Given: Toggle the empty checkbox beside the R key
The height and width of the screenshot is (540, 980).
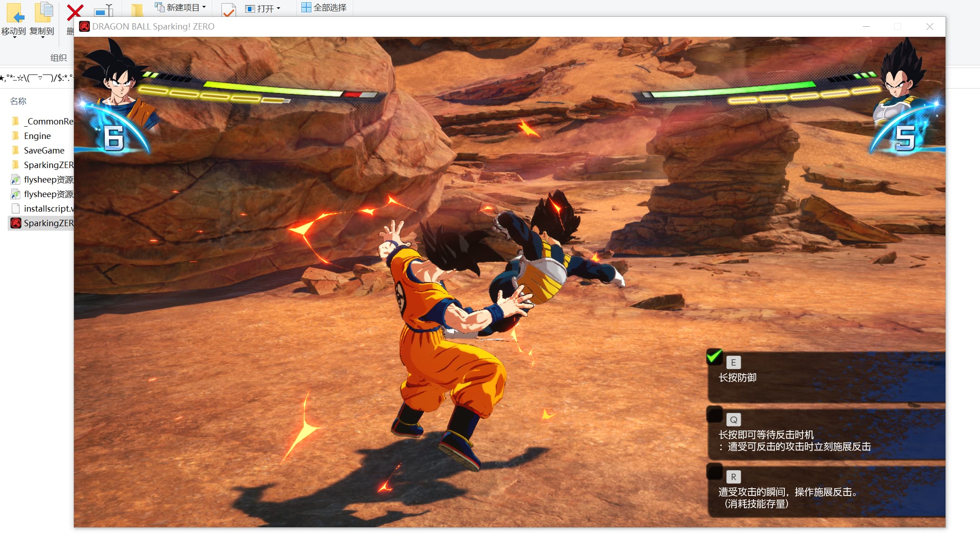Looking at the screenshot, I should 714,471.
